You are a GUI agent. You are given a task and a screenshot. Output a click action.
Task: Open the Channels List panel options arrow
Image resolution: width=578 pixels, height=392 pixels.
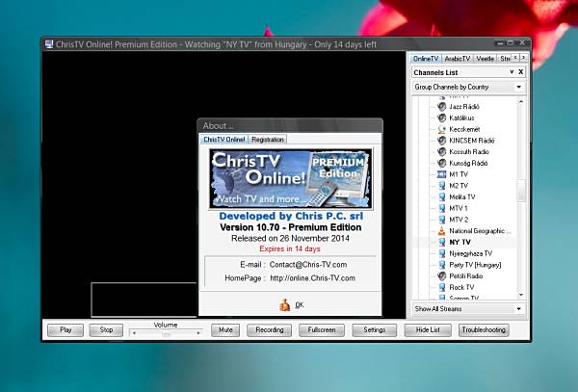point(512,72)
